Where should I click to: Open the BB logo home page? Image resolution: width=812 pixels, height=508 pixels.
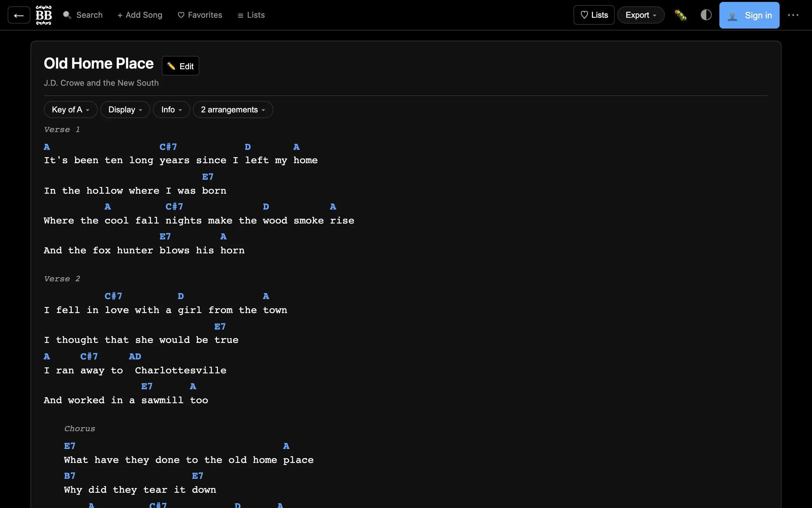(x=44, y=15)
